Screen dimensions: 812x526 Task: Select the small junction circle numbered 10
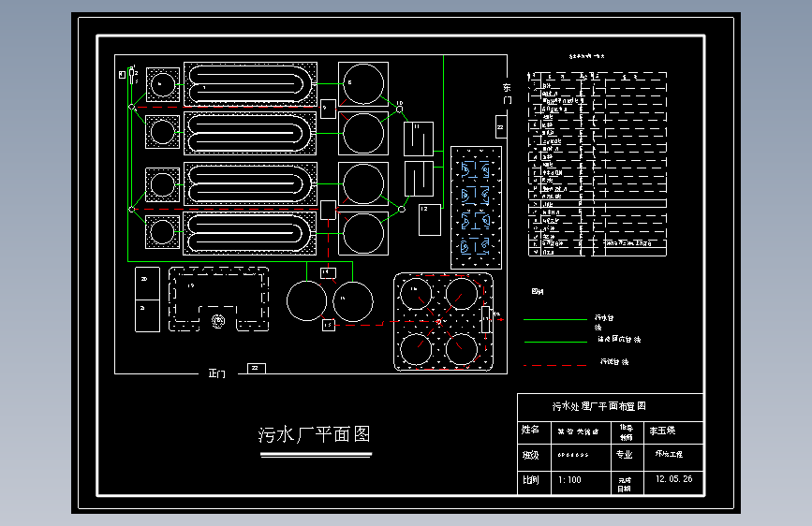399,110
